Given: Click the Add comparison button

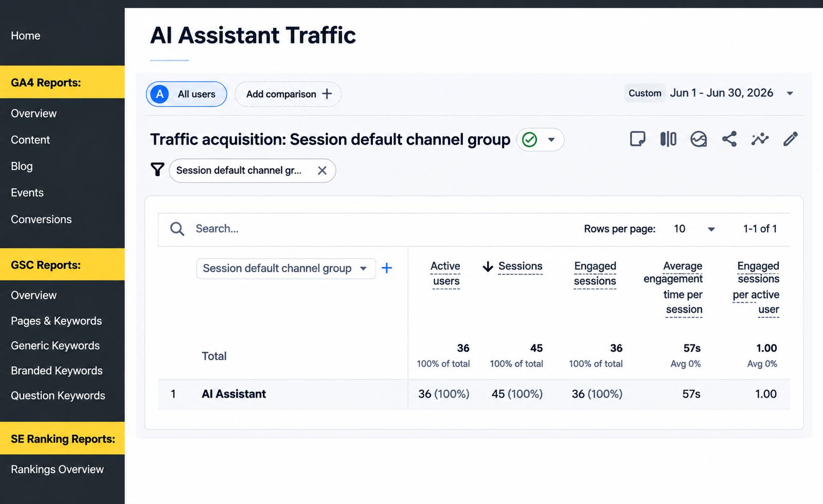Looking at the screenshot, I should (288, 94).
